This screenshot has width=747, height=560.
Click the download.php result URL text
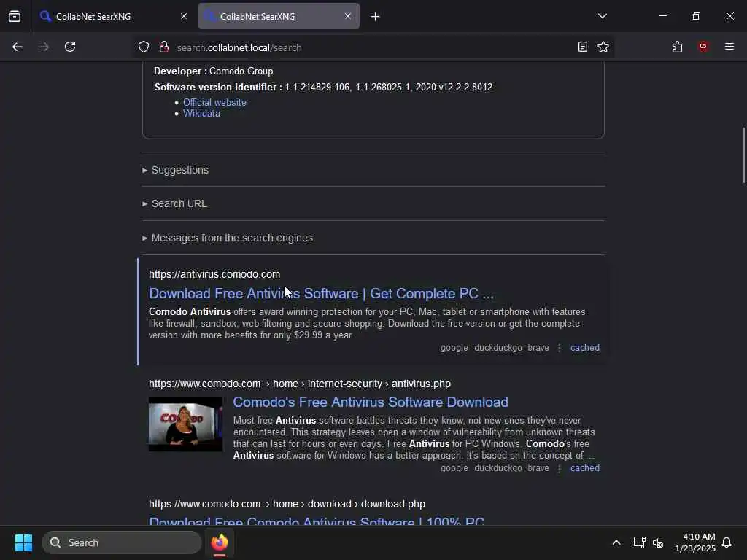(287, 504)
